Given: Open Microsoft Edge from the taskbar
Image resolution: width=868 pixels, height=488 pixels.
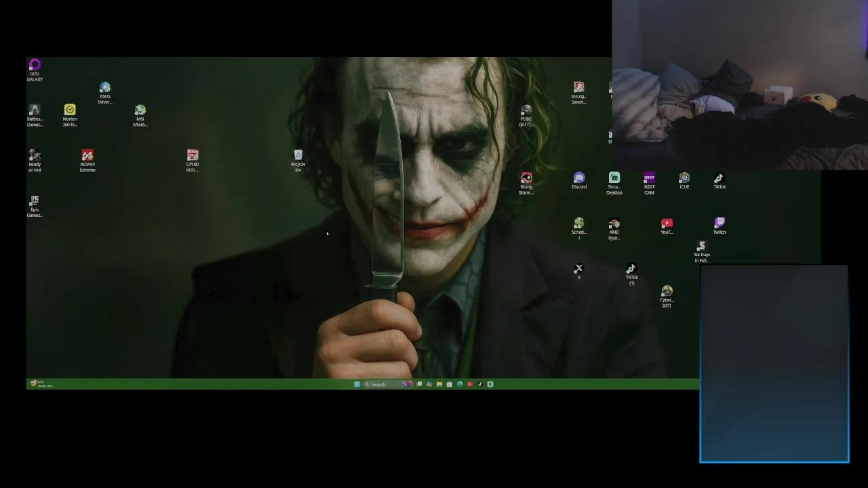Looking at the screenshot, I should tap(460, 384).
